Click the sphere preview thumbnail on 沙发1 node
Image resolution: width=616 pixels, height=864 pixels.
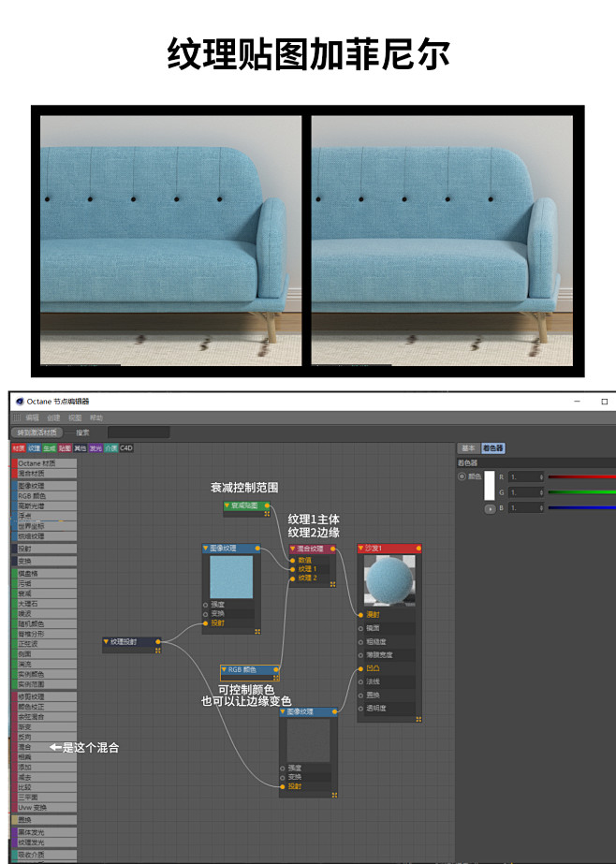tap(390, 580)
